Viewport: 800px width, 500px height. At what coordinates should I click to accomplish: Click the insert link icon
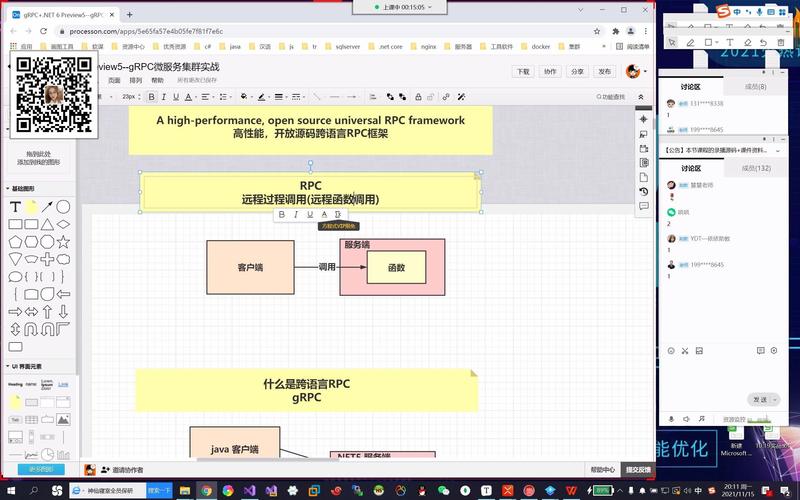(446, 97)
